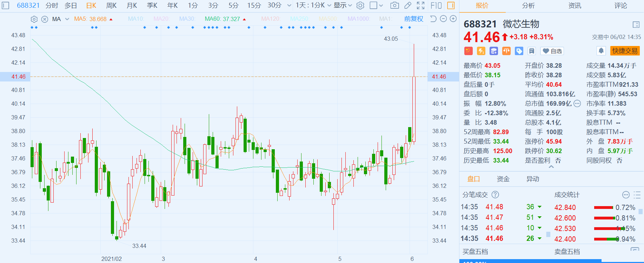
Task: Click the orange lightning Level-1 icon
Action: (x=481, y=51)
